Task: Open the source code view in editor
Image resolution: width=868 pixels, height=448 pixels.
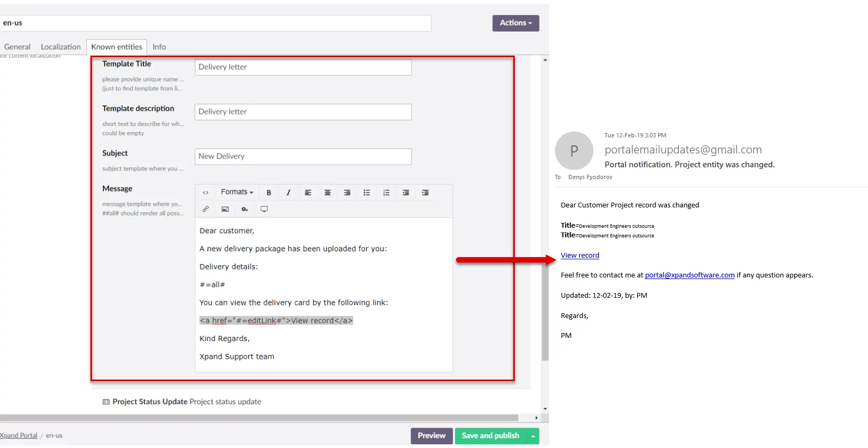Action: tap(205, 192)
